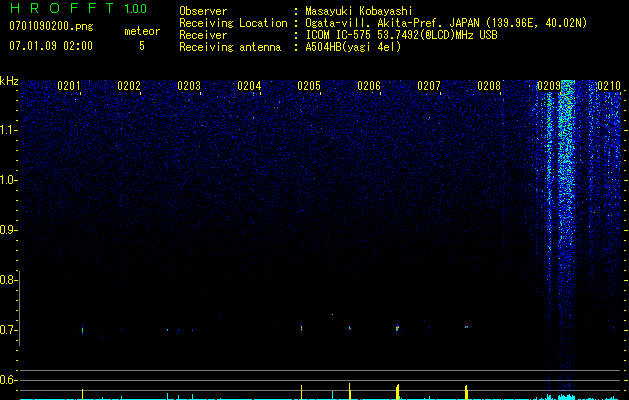Click time marker 0210
The width and height of the screenshot is (629, 400).
click(609, 86)
